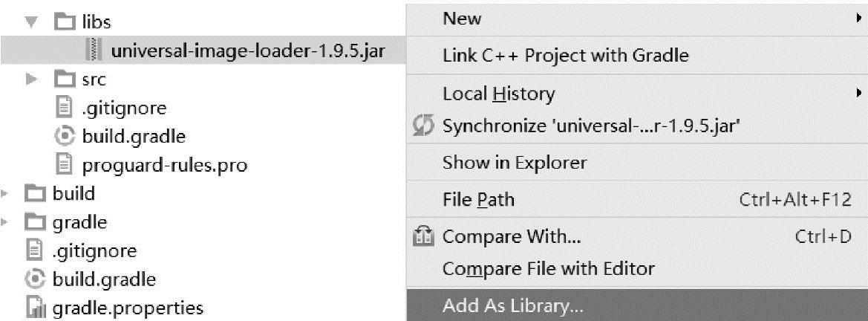
Task: Click the jar file archive icon
Action: point(94,51)
